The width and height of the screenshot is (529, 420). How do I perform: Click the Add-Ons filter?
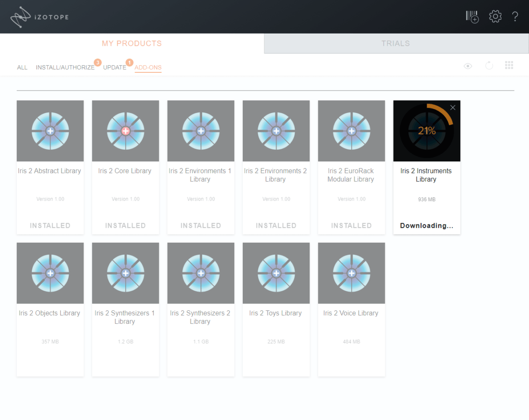148,68
